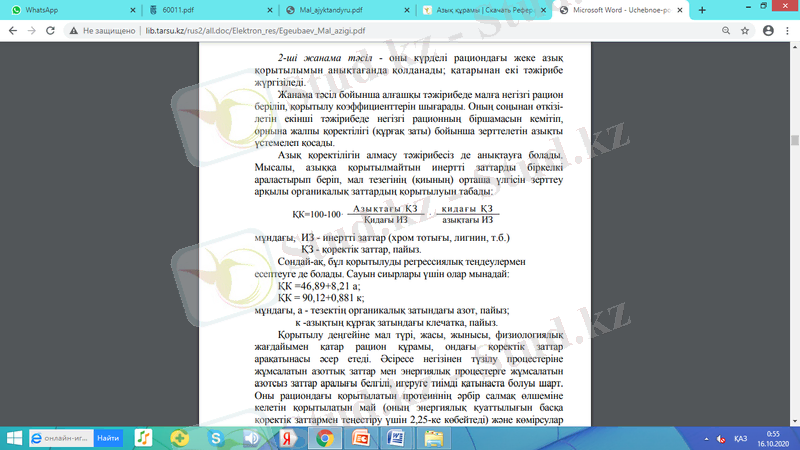Viewport: 800px width, 450px height.
Task: Show hidden system tray icons
Action: [x=707, y=439]
